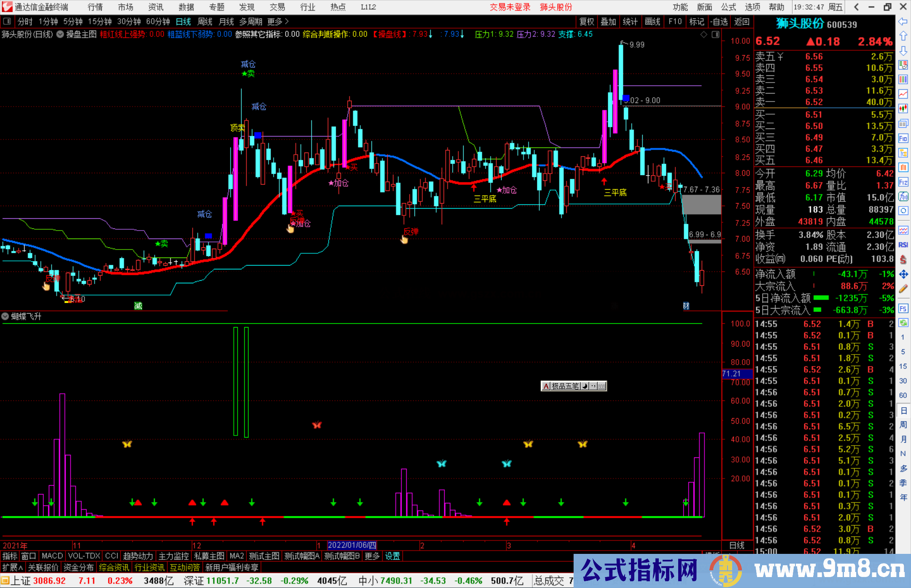The height and width of the screenshot is (588, 911).
Task: Toggle 复权 price adjustment mode
Action: tap(586, 21)
